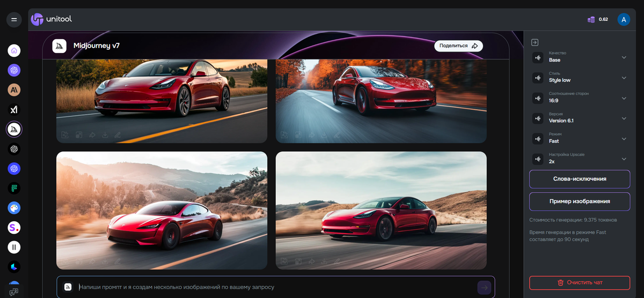Click the Очистить чат button
Image resolution: width=644 pixels, height=298 pixels.
(x=580, y=282)
